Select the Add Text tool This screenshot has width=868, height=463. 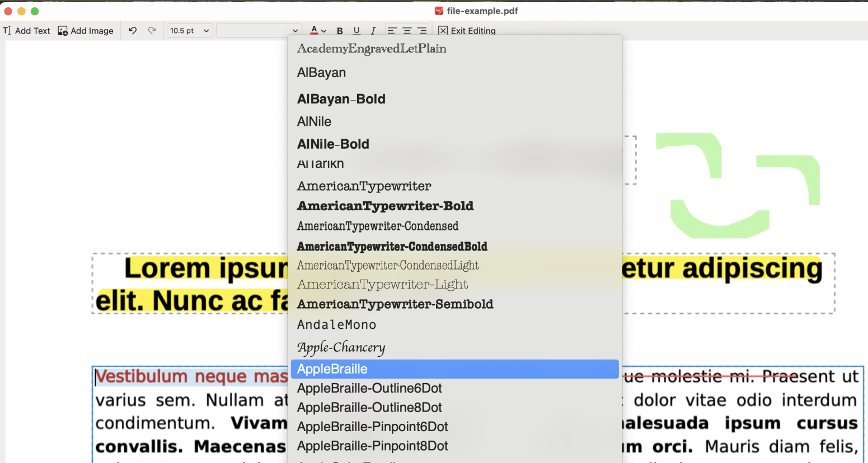pos(26,31)
